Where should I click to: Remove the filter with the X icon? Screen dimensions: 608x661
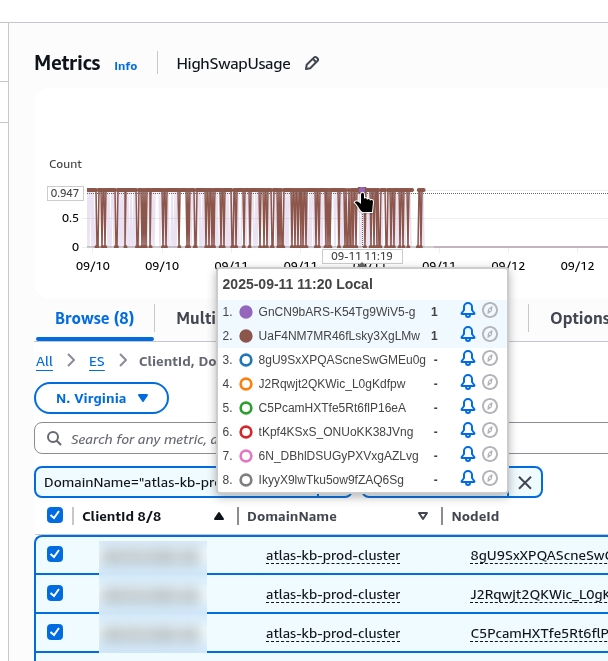(x=524, y=483)
